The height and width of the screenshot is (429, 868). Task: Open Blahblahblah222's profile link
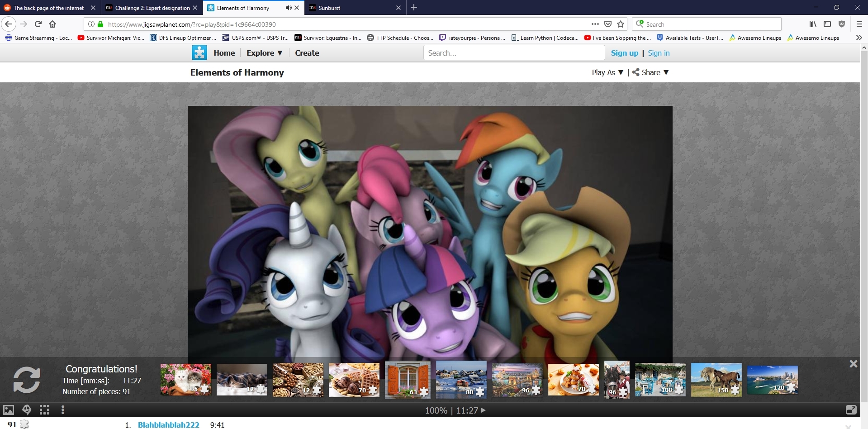(x=168, y=424)
